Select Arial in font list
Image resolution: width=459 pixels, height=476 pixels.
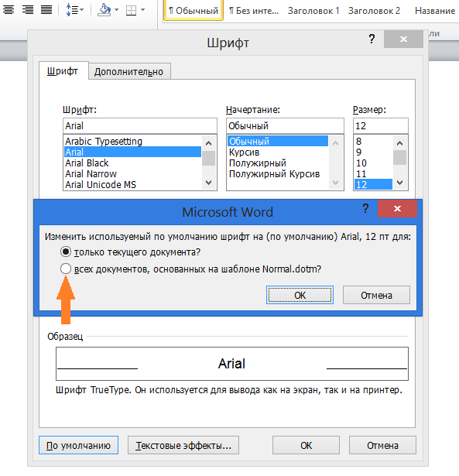tap(132, 152)
